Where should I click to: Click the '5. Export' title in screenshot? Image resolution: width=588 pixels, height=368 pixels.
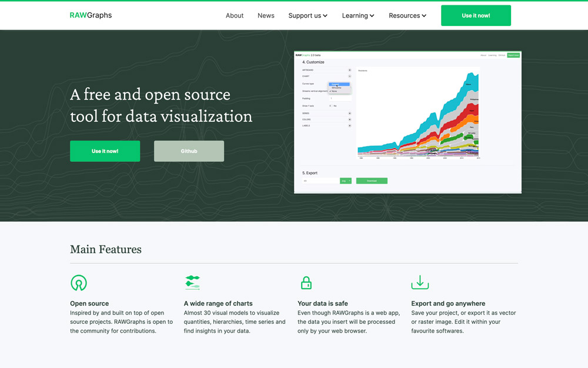(x=310, y=173)
